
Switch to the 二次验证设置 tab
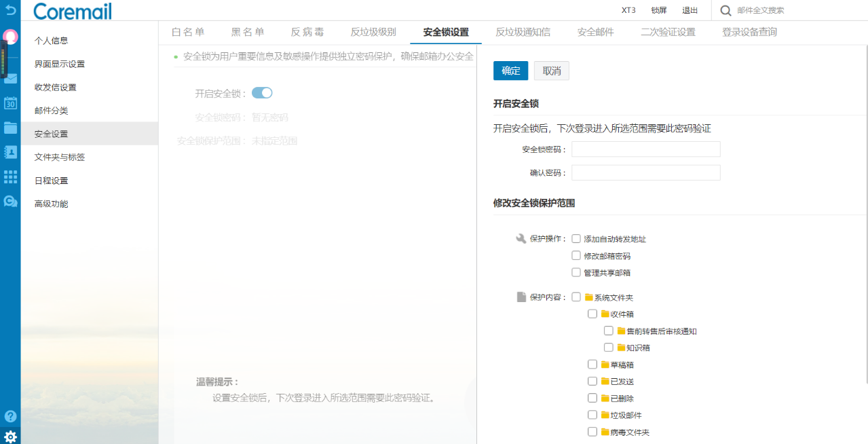pos(668,32)
